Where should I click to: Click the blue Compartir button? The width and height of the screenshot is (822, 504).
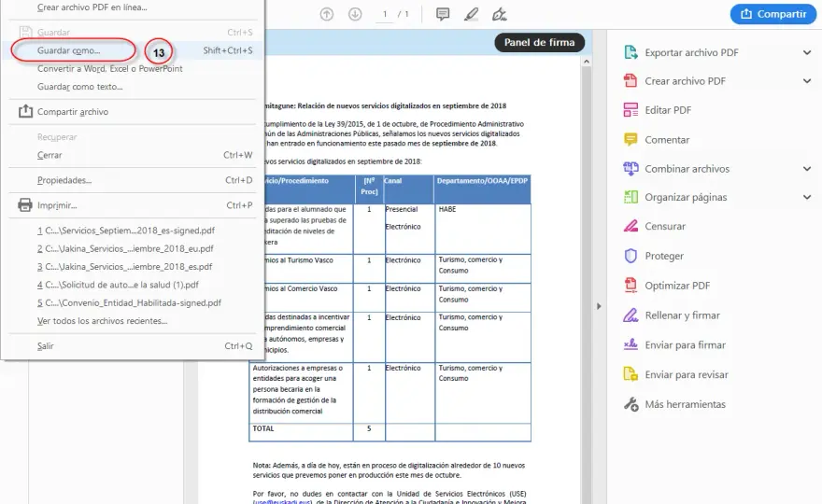773,14
